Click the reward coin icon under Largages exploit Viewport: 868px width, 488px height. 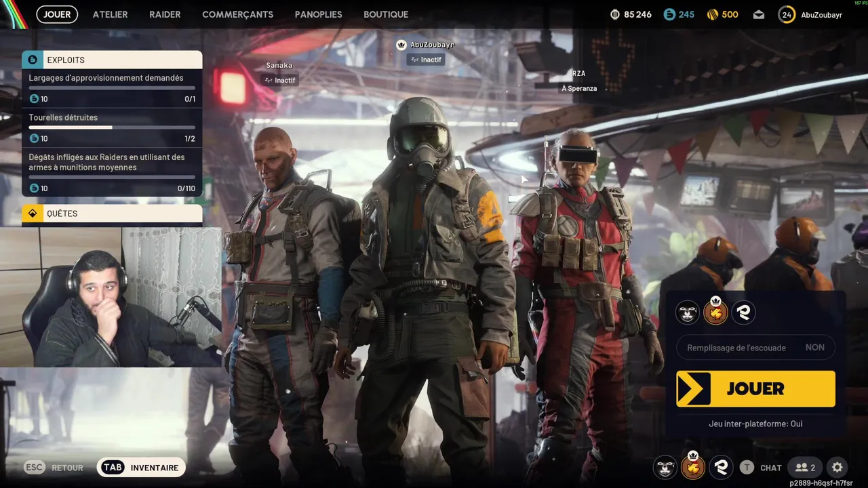point(34,99)
